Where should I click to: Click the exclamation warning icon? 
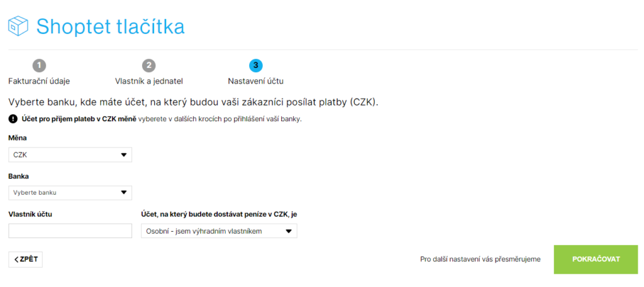point(13,120)
